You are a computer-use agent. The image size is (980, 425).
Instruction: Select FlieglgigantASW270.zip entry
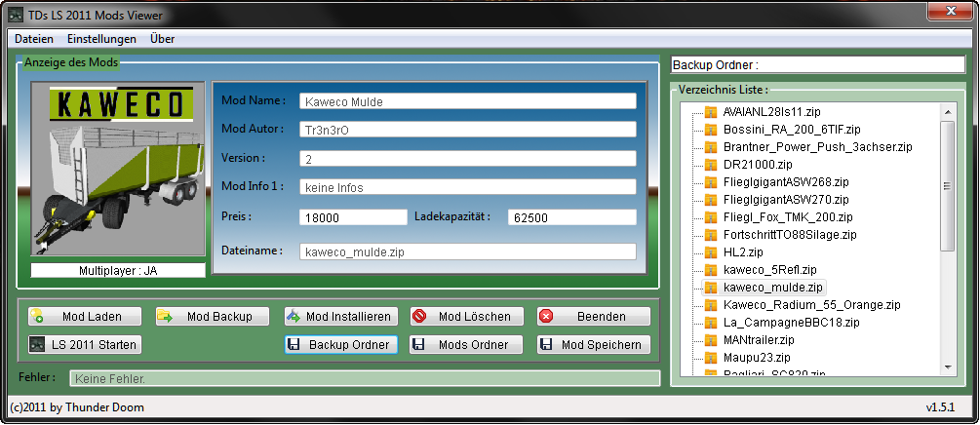(x=786, y=200)
